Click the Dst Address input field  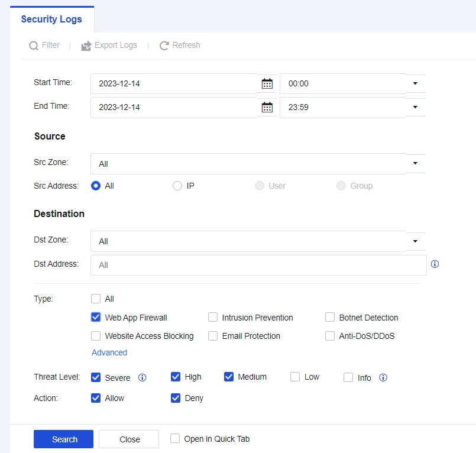[x=258, y=265]
